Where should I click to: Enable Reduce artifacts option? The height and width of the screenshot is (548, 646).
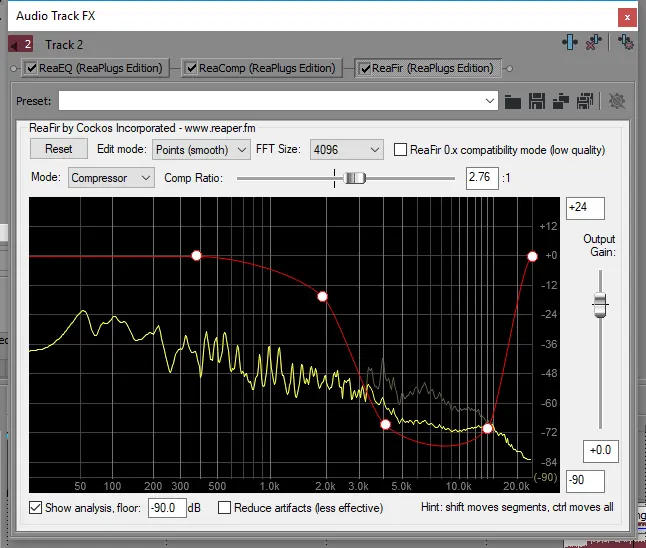pos(225,508)
